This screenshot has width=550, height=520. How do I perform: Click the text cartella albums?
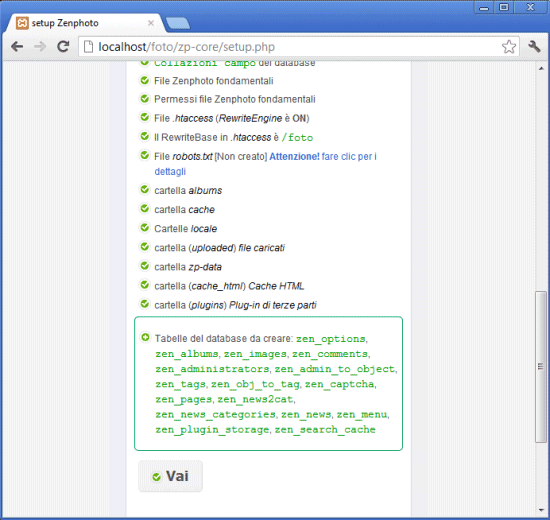pyautogui.click(x=188, y=191)
